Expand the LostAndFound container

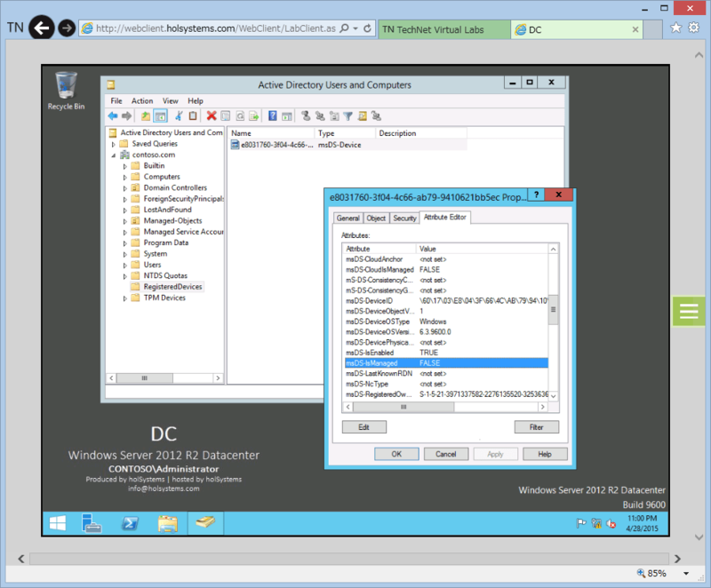(125, 211)
